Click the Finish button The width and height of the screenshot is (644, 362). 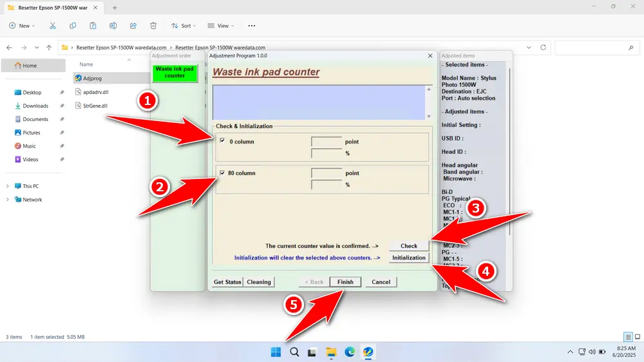[345, 282]
